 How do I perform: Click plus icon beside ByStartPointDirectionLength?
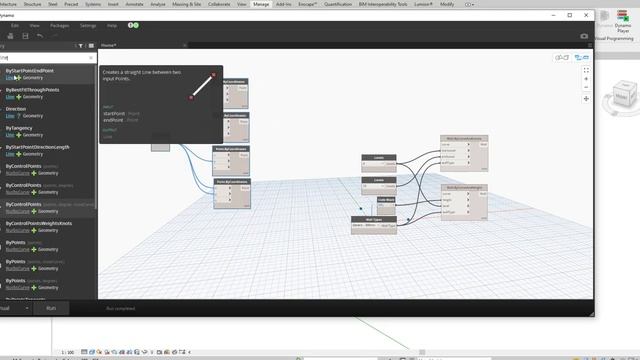(x=18, y=154)
